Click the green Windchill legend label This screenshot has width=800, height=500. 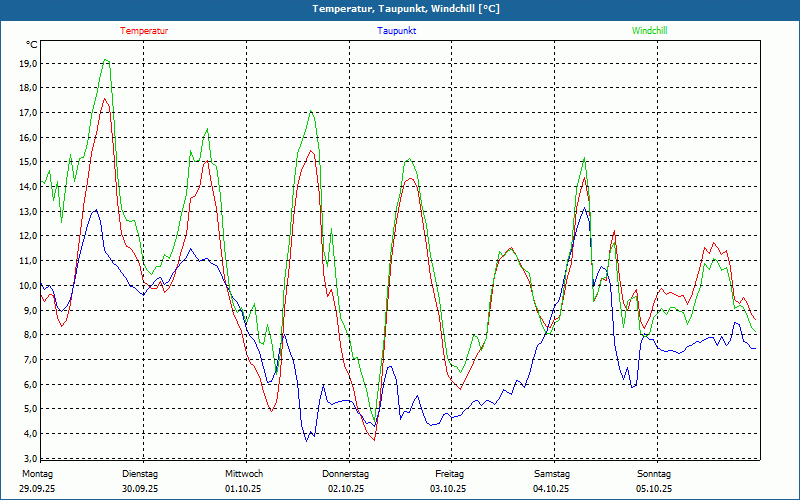649,31
